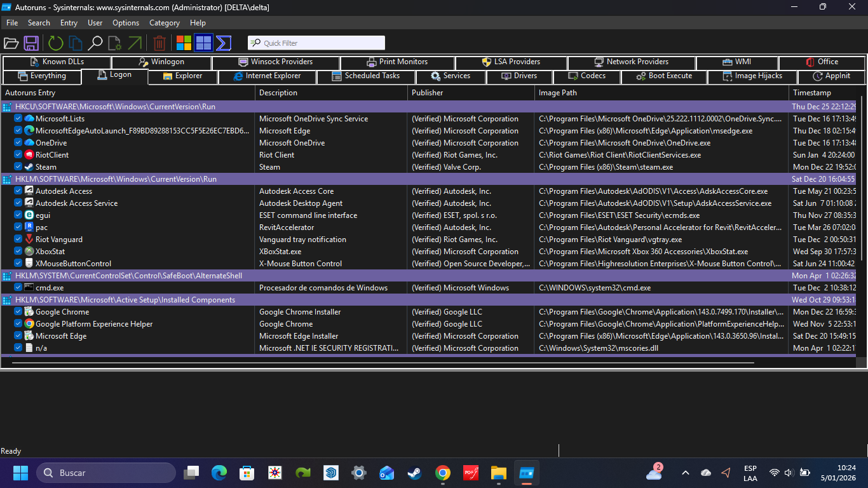Click the Chrome icon beside Google Platform Experience Helper

29,324
